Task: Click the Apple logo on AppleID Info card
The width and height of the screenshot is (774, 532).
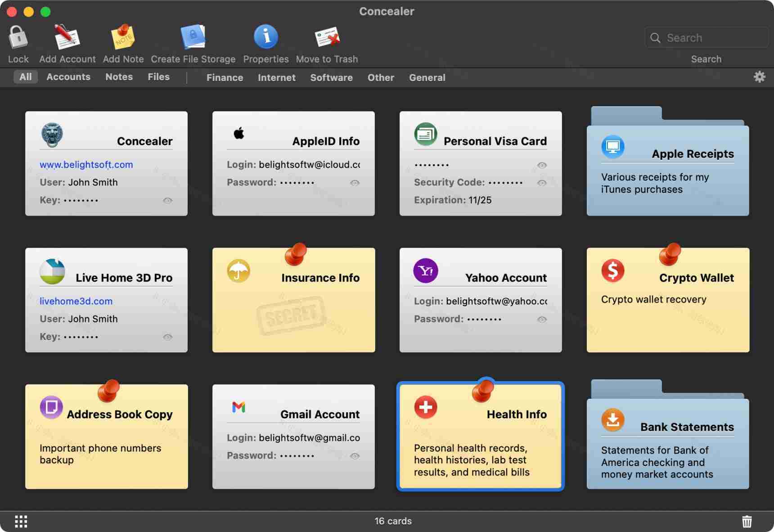Action: 238,133
